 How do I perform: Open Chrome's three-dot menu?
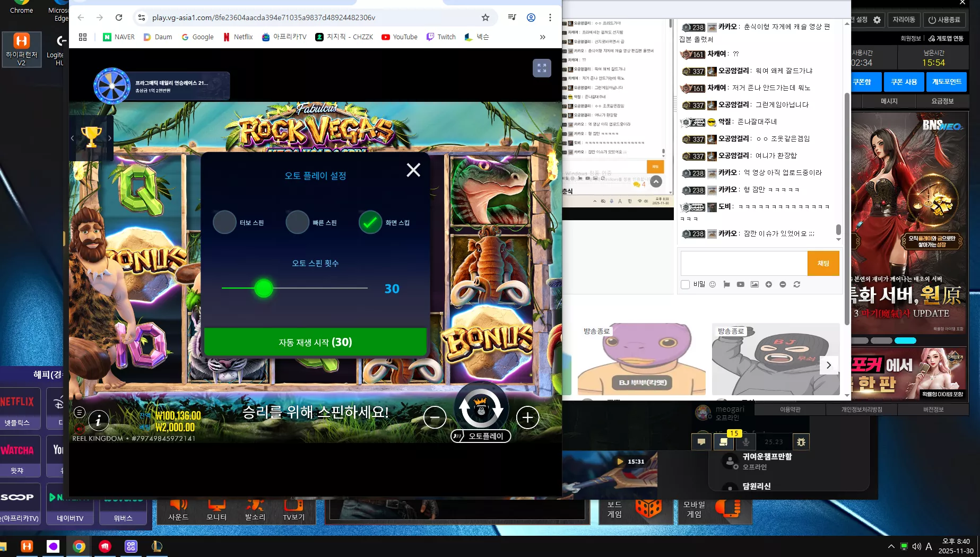550,18
